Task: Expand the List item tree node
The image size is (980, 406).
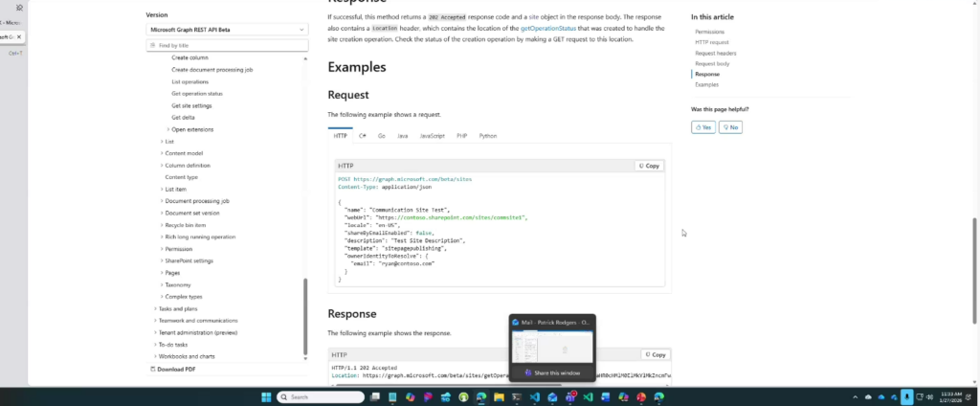Action: 162,189
